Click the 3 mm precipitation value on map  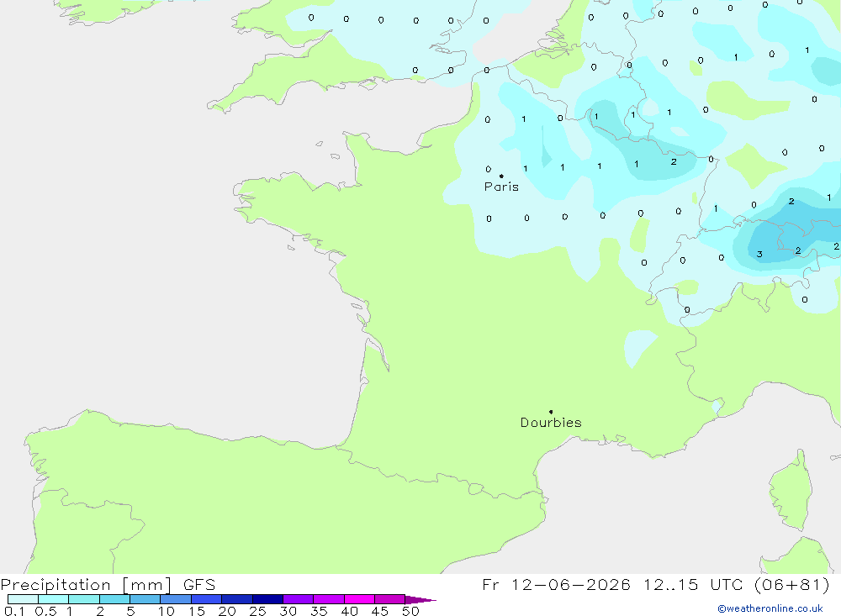(x=759, y=254)
